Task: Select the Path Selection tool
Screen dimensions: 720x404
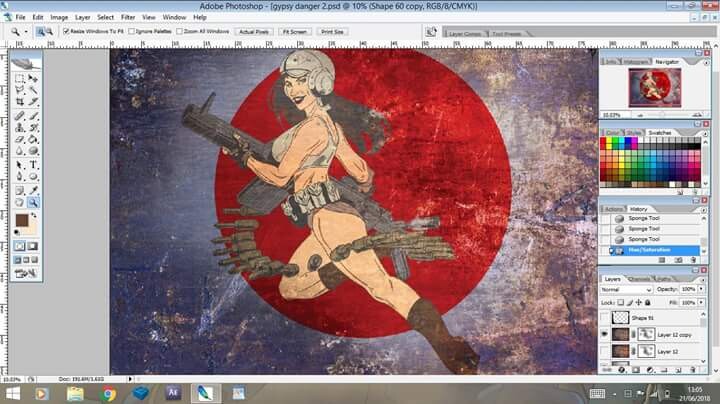Action: click(19, 165)
